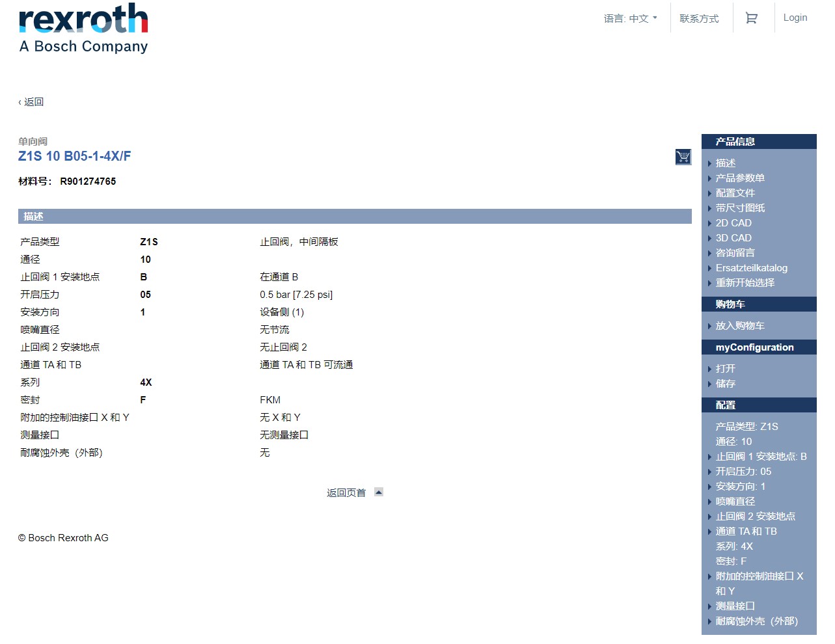Viewport: 835px width, 644px height.
Task: Open 配置文件 in sidebar
Action: pos(735,193)
